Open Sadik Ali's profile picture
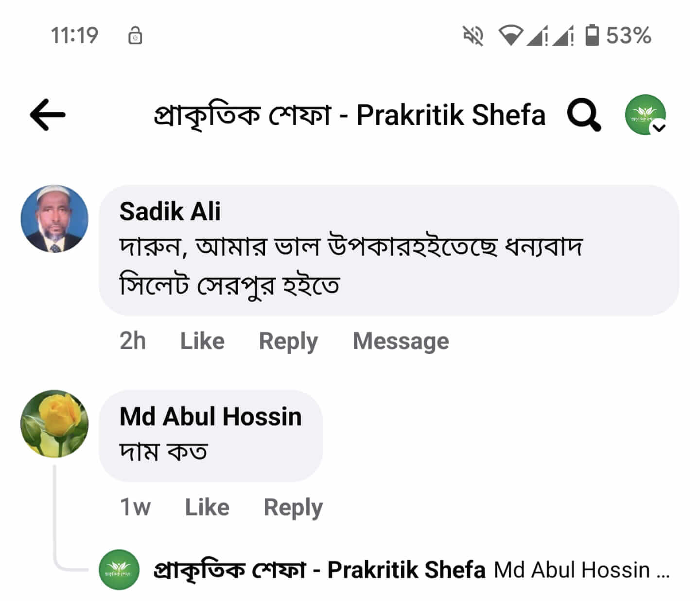The width and height of the screenshot is (700, 601). tap(54, 219)
